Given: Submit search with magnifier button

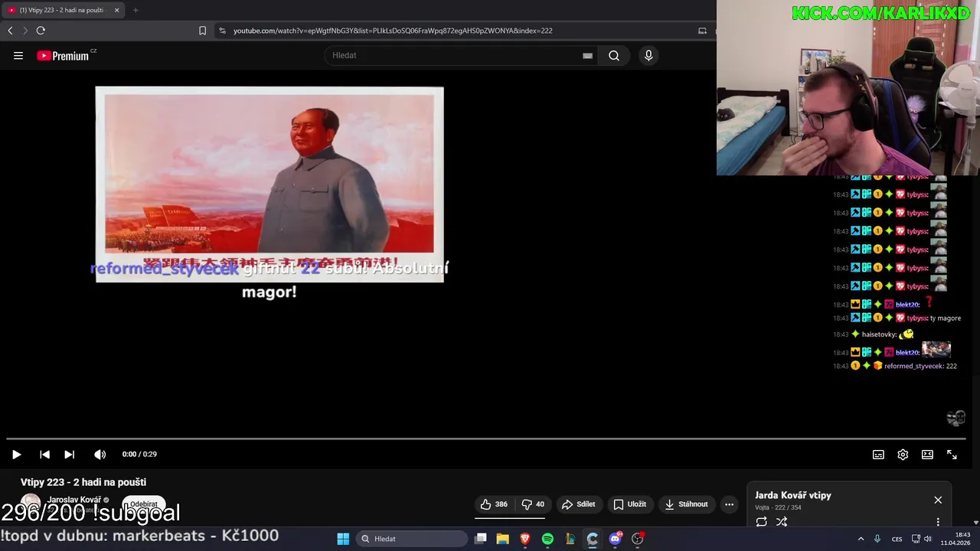Looking at the screenshot, I should pos(614,55).
